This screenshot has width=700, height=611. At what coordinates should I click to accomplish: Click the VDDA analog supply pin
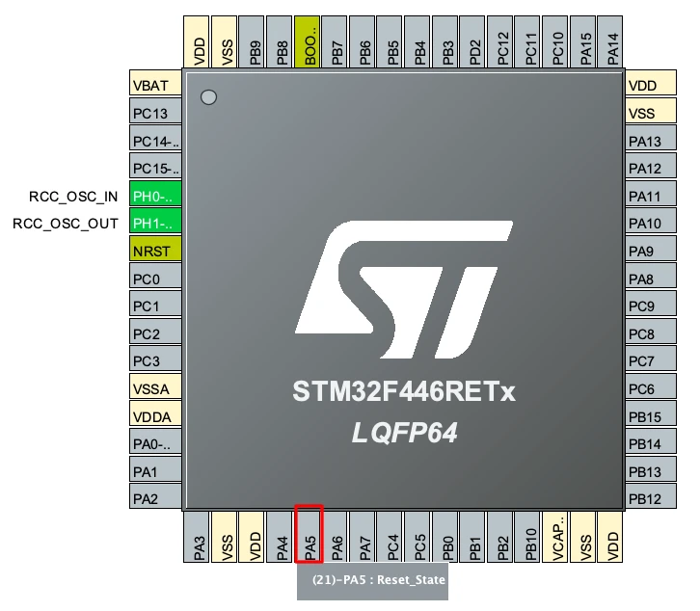pyautogui.click(x=155, y=413)
